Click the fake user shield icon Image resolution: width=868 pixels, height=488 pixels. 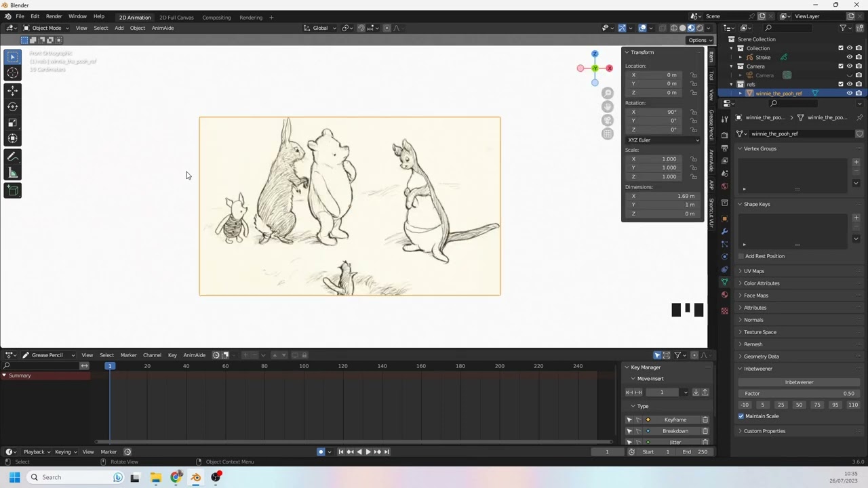click(859, 134)
